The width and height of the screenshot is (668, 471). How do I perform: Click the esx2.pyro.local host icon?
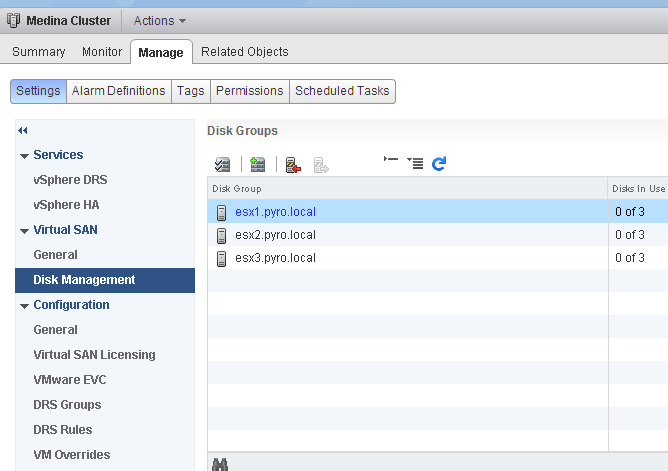tap(222, 235)
